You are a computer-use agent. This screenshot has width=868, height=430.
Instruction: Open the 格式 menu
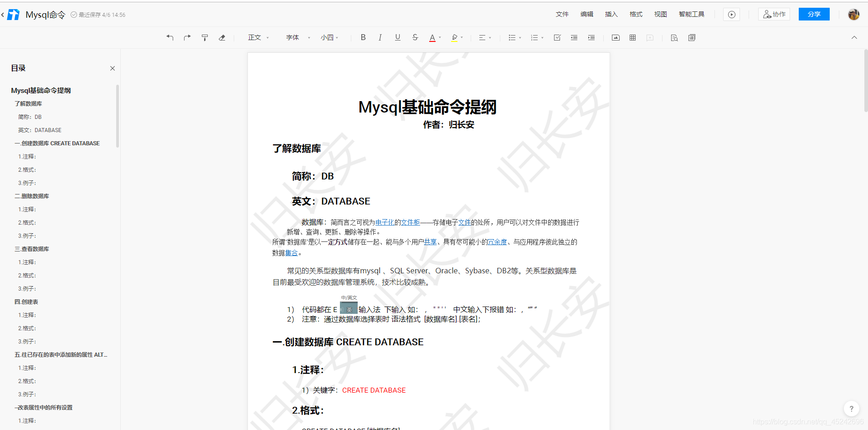point(636,14)
